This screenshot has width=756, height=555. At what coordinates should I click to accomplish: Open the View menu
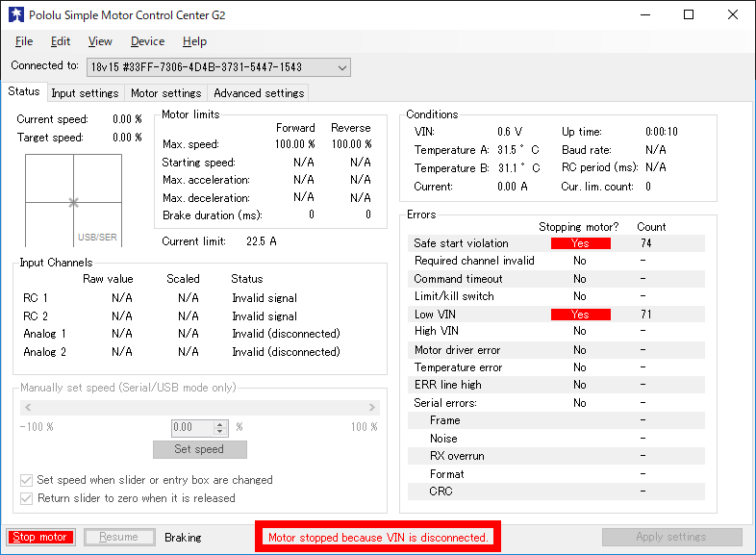(x=100, y=41)
